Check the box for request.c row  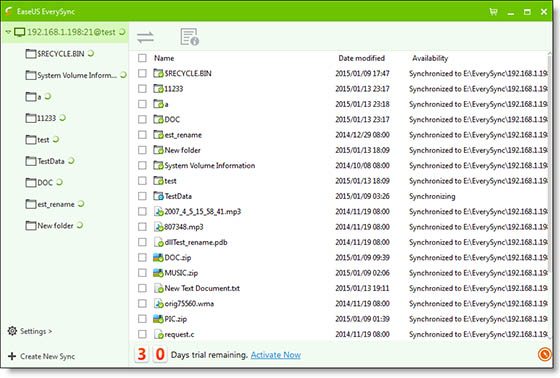[x=142, y=334]
